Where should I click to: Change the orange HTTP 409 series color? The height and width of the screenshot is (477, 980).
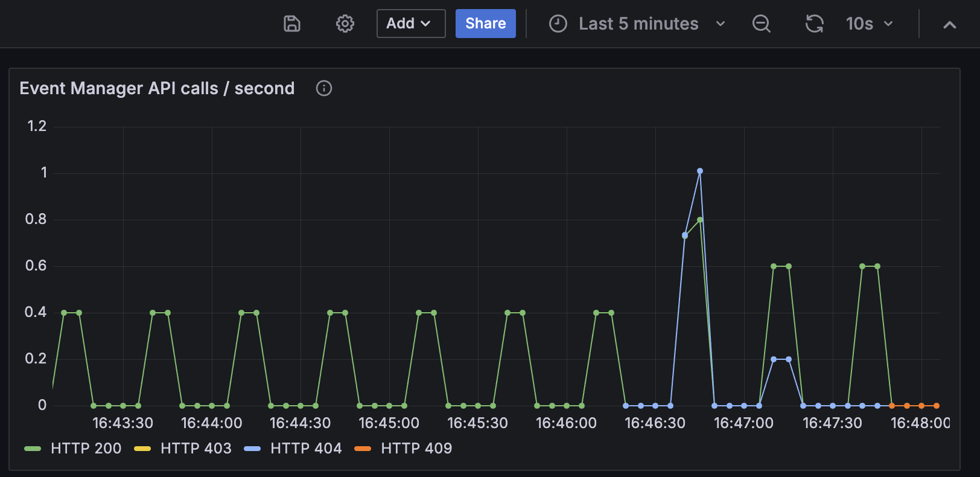[363, 449]
